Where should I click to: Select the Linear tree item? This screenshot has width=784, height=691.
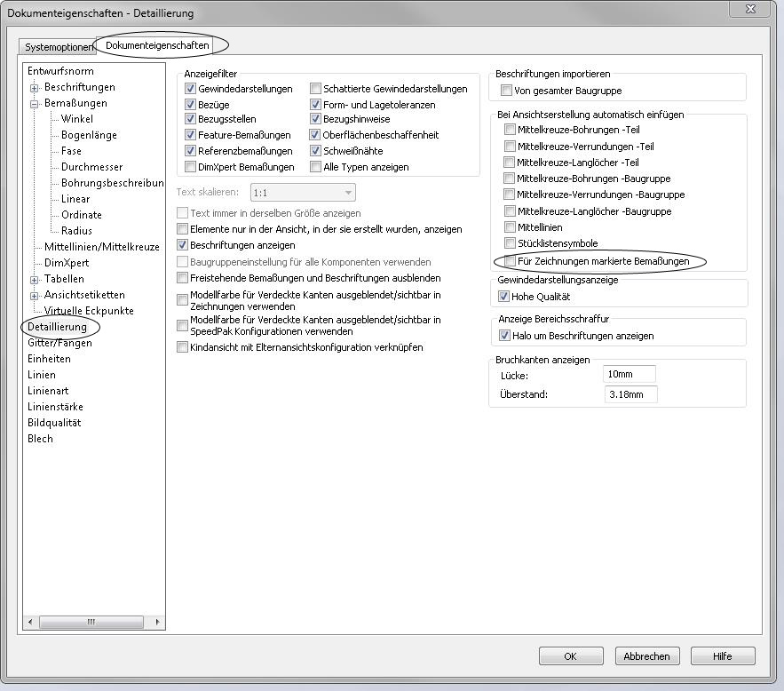(75, 199)
